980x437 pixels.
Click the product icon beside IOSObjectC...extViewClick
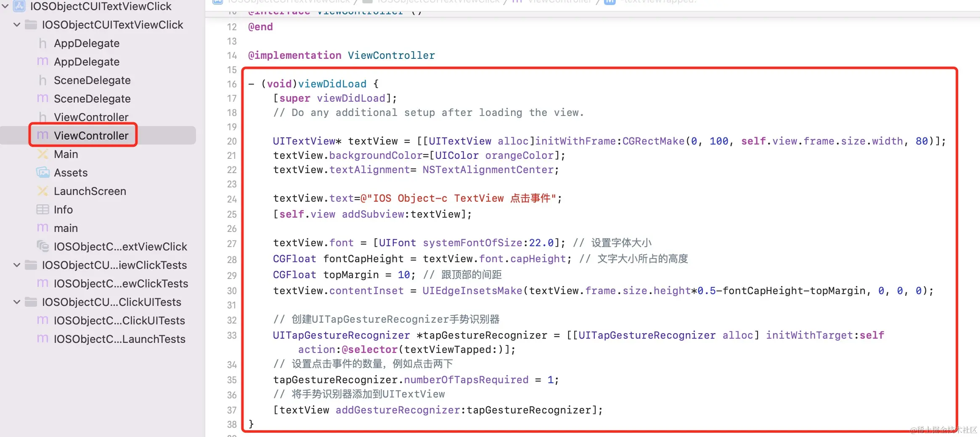click(x=42, y=246)
